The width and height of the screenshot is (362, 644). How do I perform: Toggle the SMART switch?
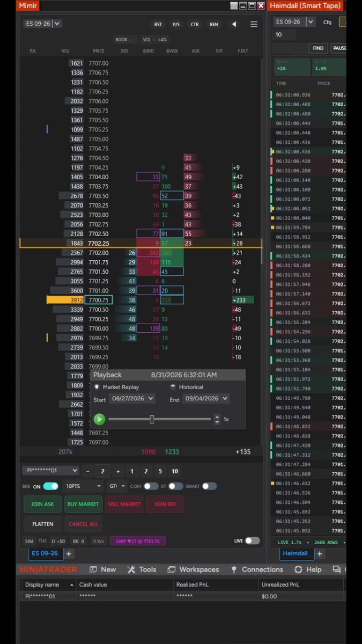click(x=209, y=486)
